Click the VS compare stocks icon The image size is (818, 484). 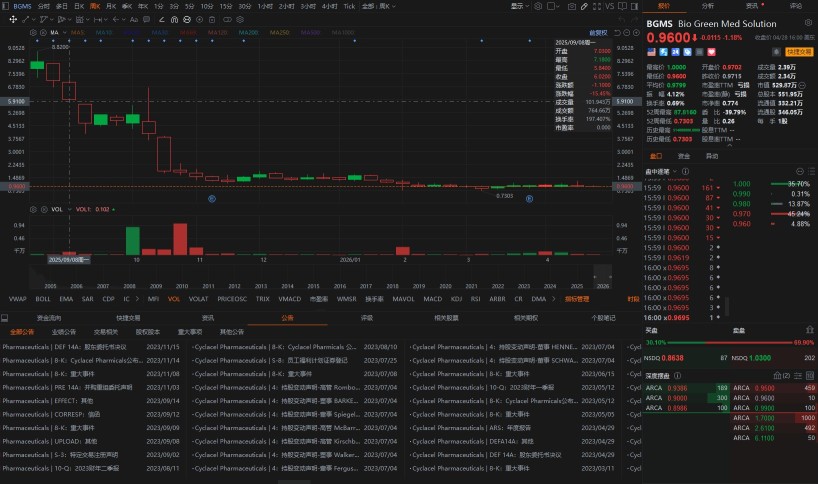610,6
